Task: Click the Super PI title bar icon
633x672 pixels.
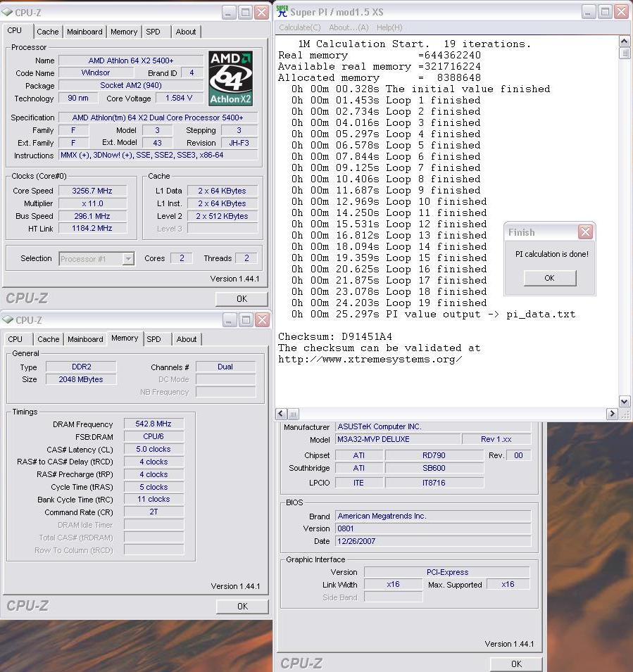Action: [x=282, y=11]
